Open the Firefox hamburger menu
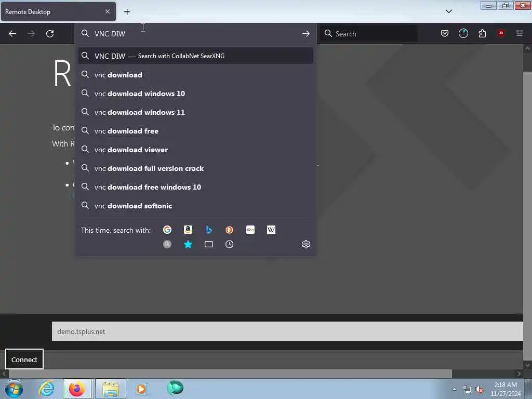532x399 pixels. coord(520,33)
